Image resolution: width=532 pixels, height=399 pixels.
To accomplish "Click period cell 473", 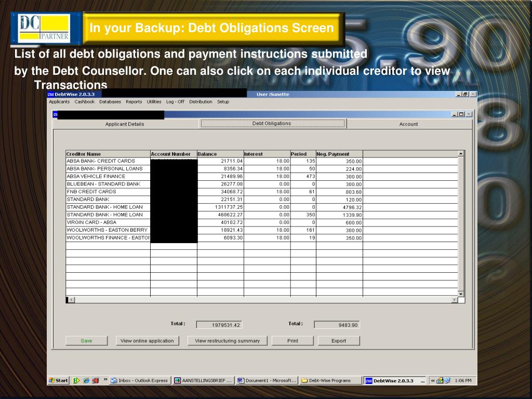I will tap(303, 177).
